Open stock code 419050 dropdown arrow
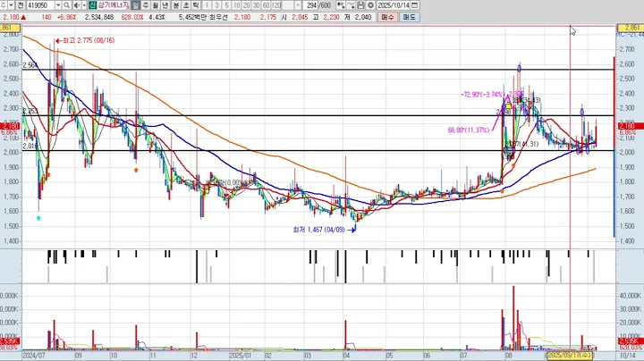 point(58,5)
